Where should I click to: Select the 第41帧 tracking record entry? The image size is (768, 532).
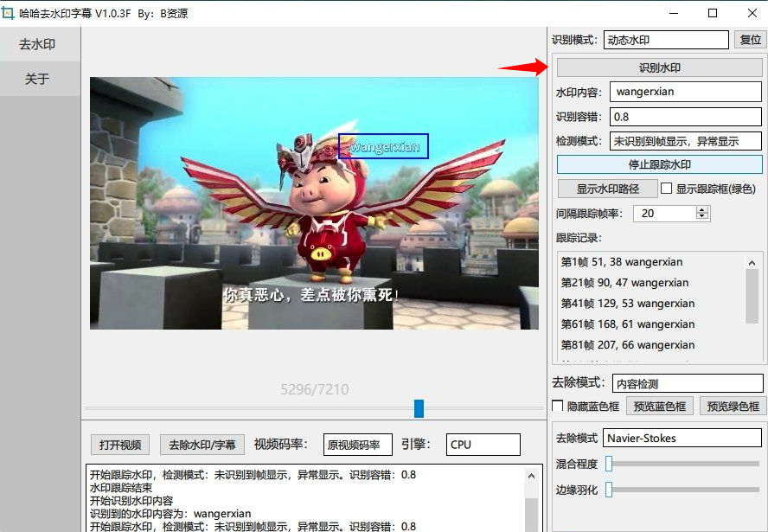[628, 304]
